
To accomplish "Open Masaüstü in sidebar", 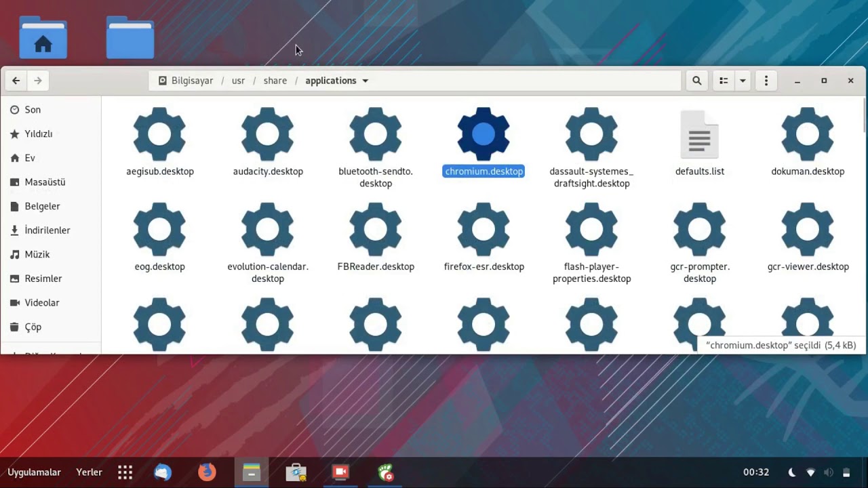I will pos(51,182).
